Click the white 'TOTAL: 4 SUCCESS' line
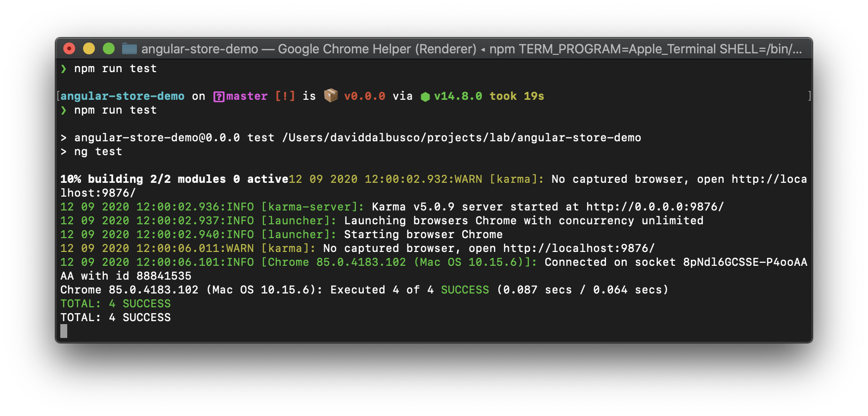This screenshot has height=416, width=868. coord(116,318)
